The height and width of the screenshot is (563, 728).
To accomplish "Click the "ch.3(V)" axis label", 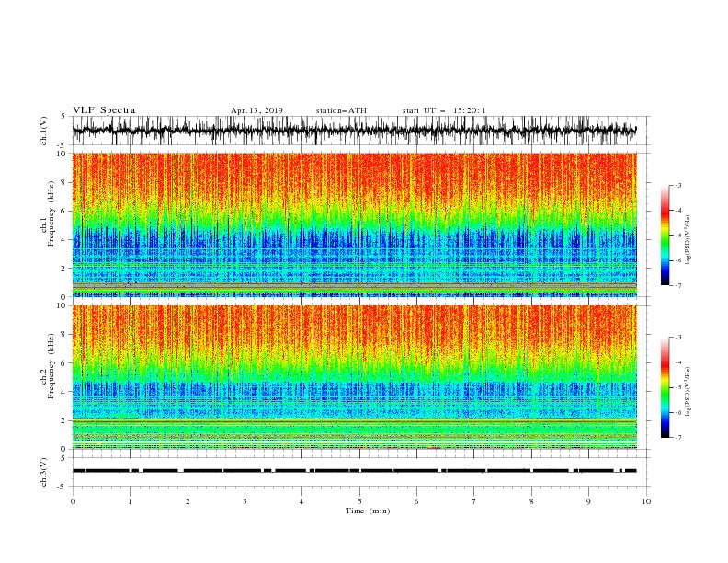I will coord(44,472).
